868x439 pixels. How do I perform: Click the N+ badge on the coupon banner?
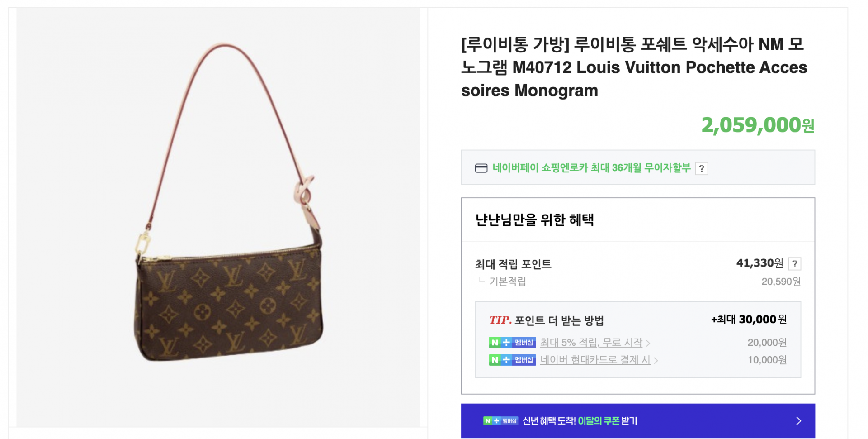point(500,421)
